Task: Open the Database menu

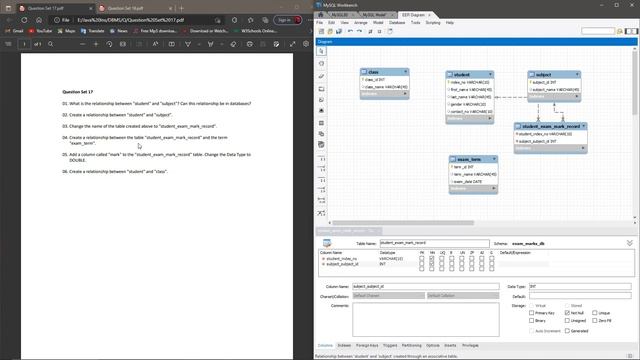Action: tap(397, 23)
